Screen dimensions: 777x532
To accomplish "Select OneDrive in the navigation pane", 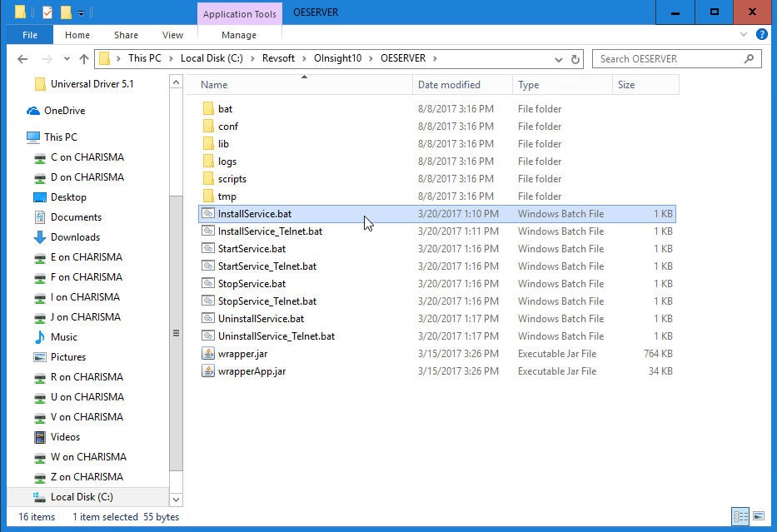I will 64,111.
